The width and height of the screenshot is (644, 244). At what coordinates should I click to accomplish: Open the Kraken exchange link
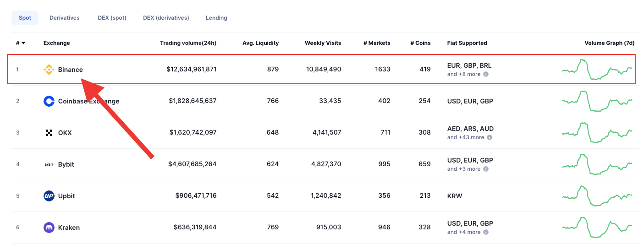tap(69, 228)
